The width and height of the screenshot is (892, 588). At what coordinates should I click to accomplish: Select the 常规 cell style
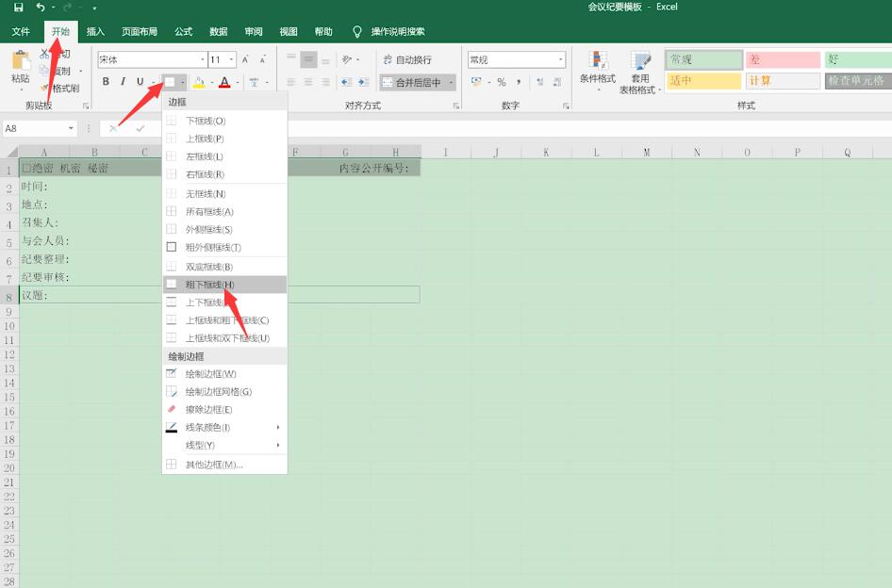pos(704,59)
